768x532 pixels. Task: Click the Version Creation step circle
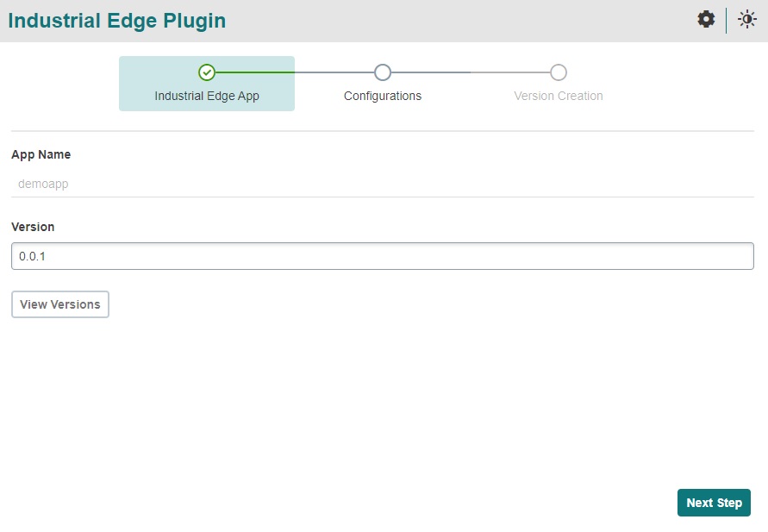click(559, 72)
